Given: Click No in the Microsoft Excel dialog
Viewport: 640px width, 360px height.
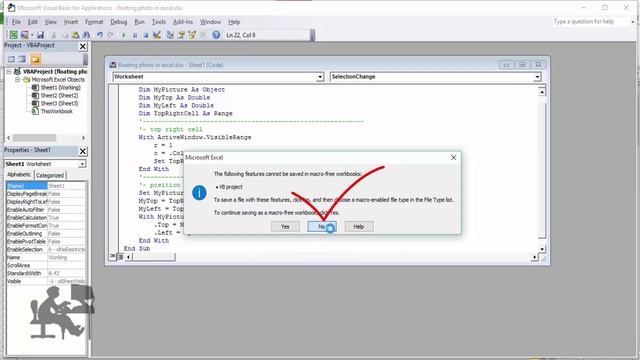Looking at the screenshot, I should (322, 227).
